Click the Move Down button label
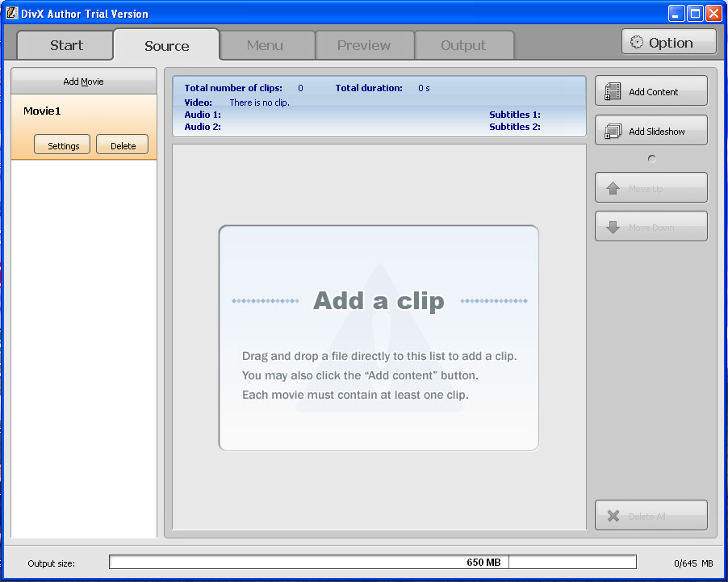Viewport: 728px width, 582px height. click(x=651, y=228)
